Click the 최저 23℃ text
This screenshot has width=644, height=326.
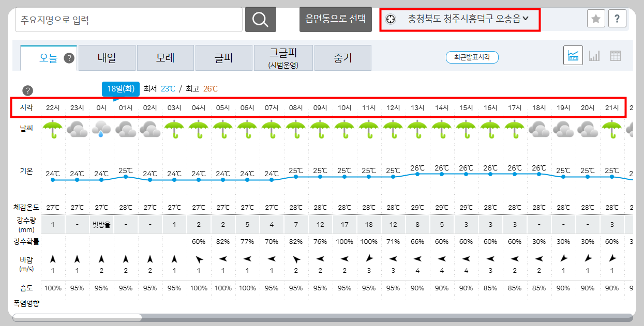pyautogui.click(x=160, y=89)
